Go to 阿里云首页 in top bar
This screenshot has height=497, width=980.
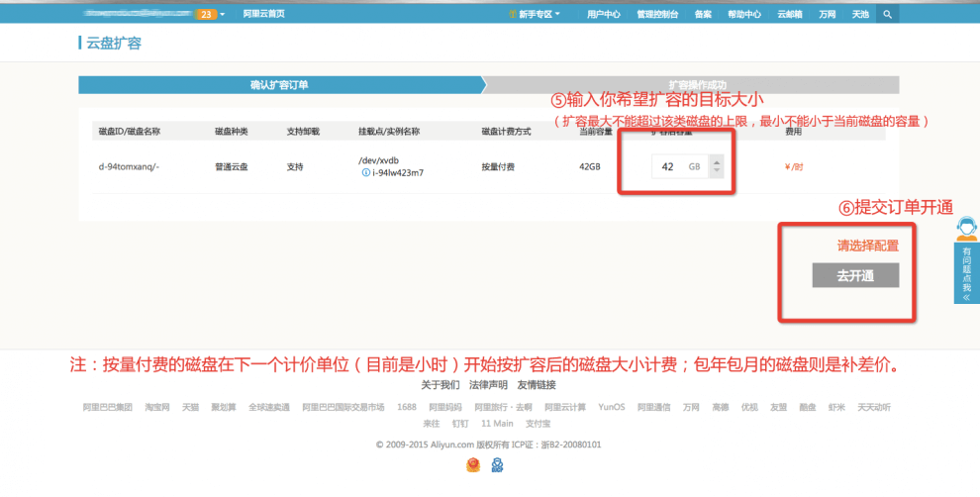[263, 14]
